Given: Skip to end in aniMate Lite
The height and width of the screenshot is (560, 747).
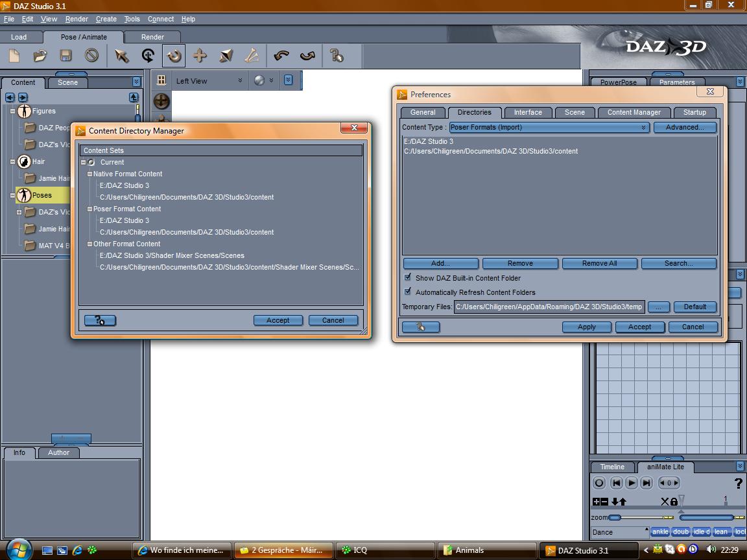Looking at the screenshot, I should pyautogui.click(x=646, y=483).
